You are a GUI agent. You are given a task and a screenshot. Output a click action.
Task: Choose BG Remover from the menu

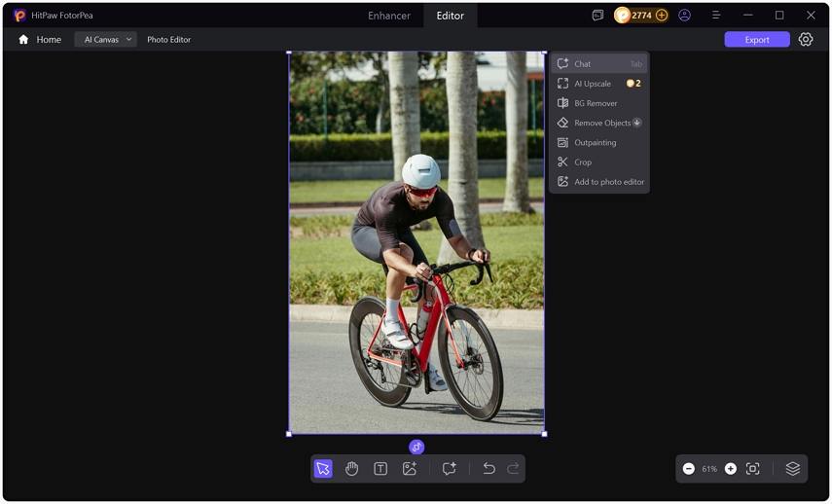coord(595,103)
